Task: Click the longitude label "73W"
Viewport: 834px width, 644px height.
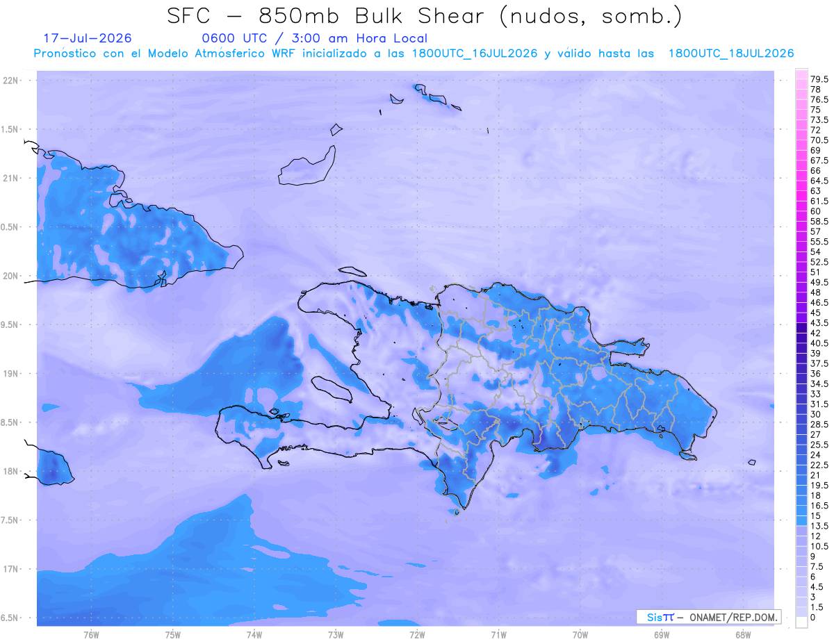Action: click(336, 634)
